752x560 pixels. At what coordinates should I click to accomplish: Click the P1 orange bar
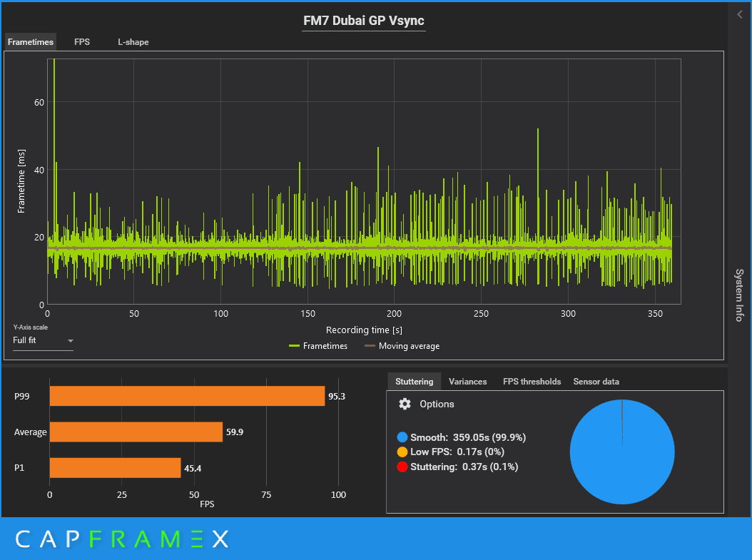pos(115,468)
